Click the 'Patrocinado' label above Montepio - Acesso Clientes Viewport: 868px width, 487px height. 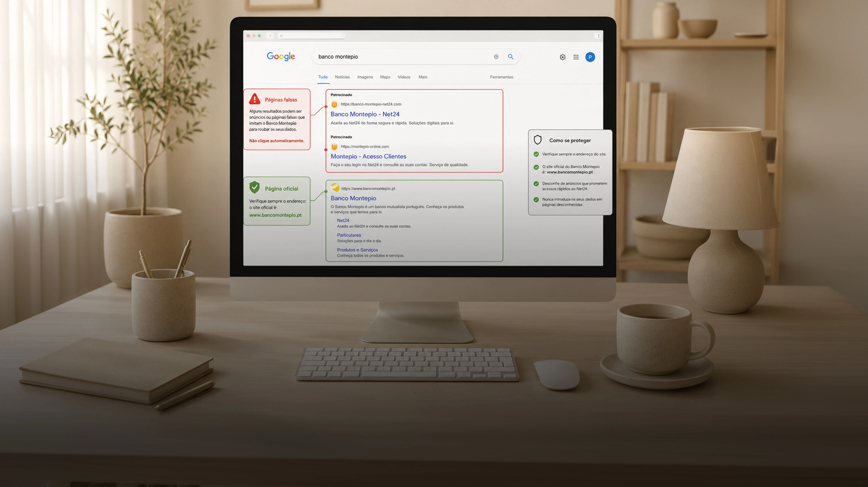[x=341, y=137]
